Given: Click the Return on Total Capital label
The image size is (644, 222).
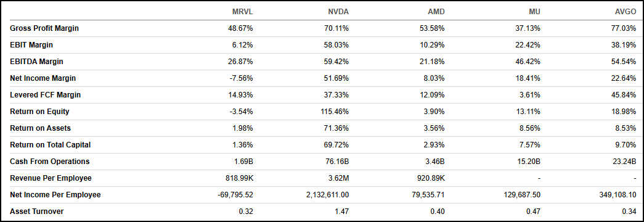Looking at the screenshot, I should pos(50,145).
